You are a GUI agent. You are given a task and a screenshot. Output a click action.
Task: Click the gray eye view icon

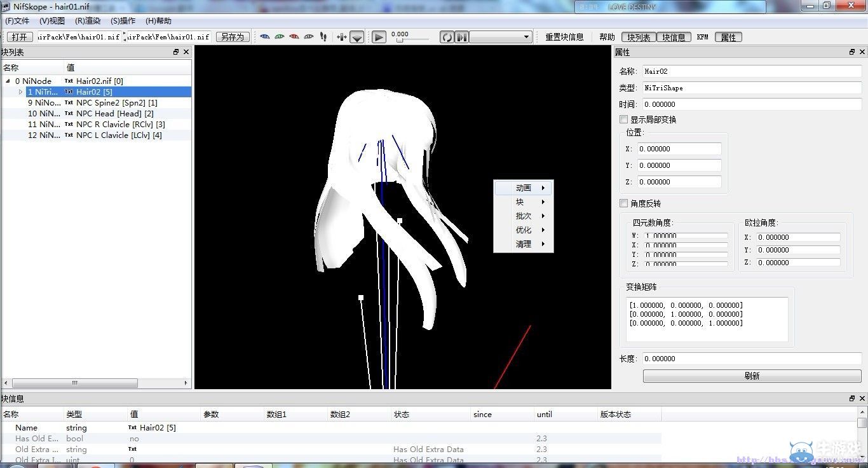(x=309, y=37)
